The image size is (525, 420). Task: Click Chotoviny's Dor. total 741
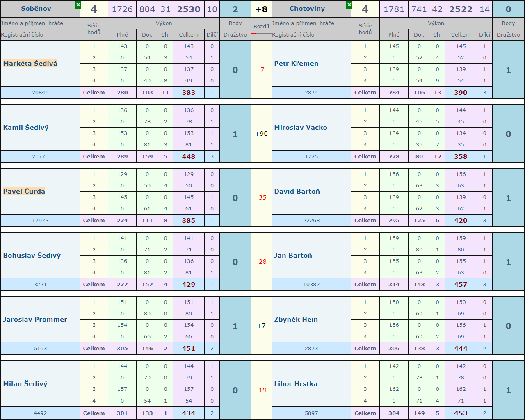(419, 9)
